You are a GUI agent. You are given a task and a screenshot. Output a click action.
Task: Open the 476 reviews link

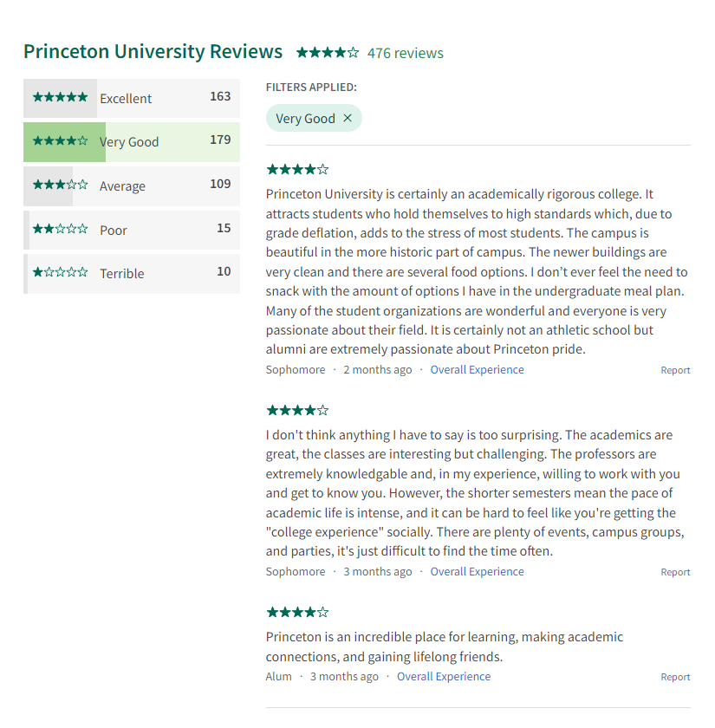pyautogui.click(x=406, y=53)
